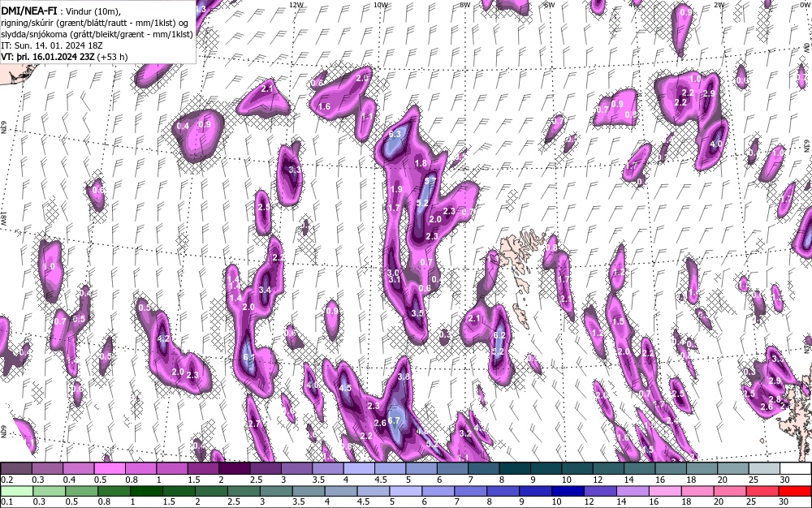Screen dimensions: 812x508
Task: Click the valid time 'VT: þri. 16.01.2024 23Z (+53 h)'
Action: click(x=65, y=57)
